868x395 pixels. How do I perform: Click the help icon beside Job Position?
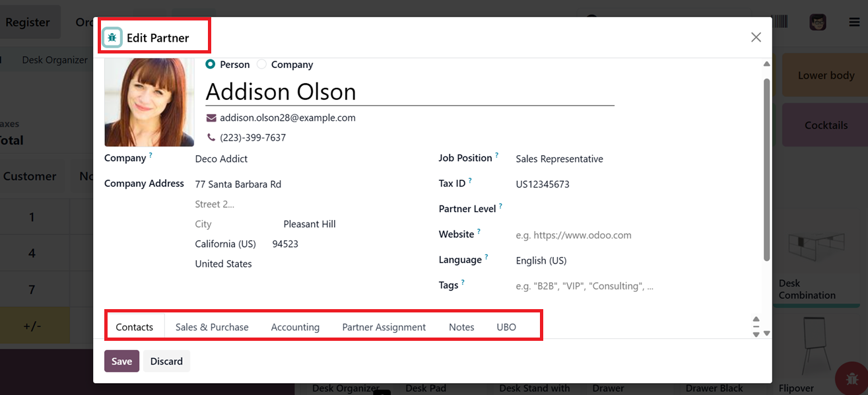pos(497,156)
